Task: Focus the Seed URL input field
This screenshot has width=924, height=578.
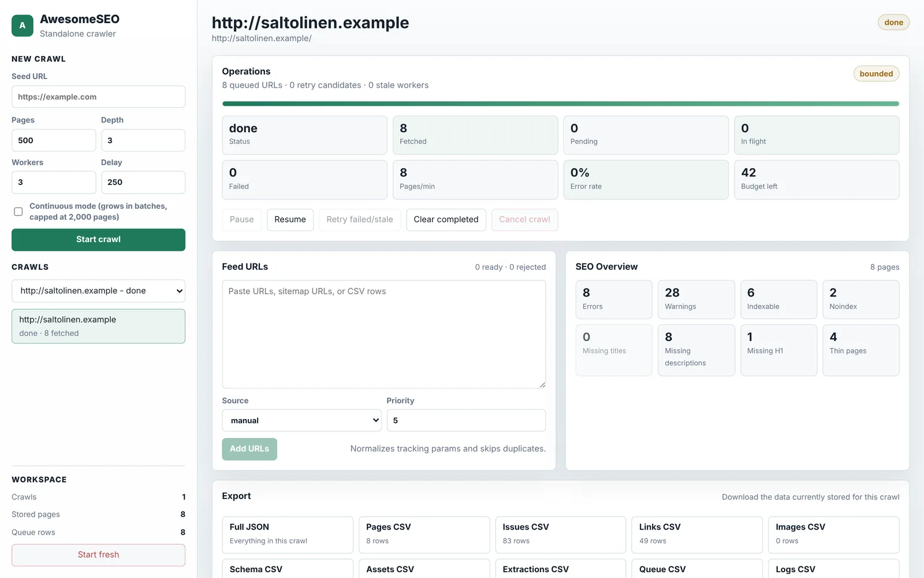Action: tap(98, 97)
